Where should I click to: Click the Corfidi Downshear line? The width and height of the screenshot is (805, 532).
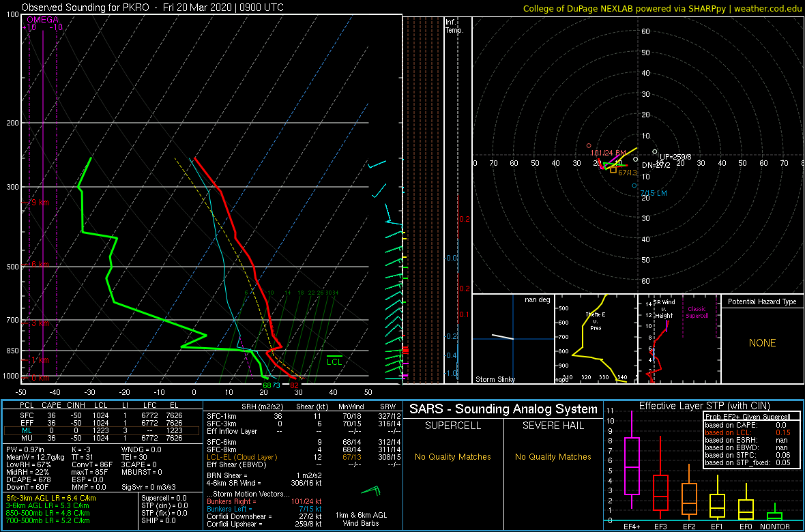pyautogui.click(x=263, y=516)
